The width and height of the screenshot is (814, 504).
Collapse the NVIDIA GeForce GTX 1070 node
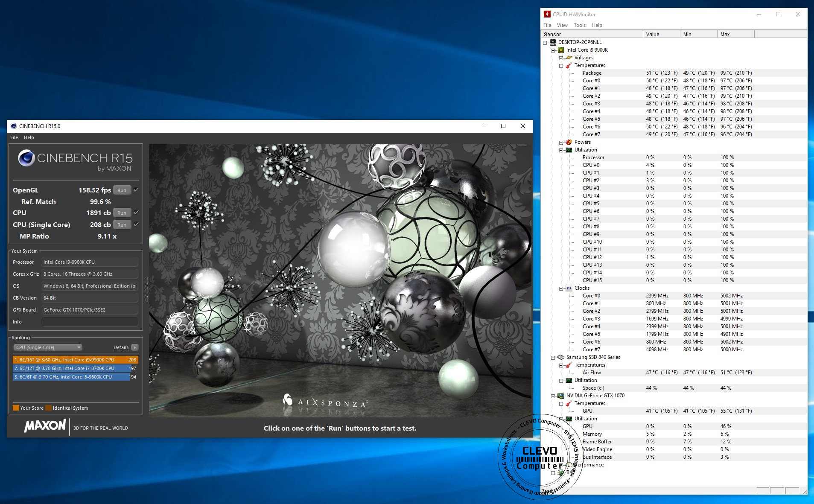pyautogui.click(x=553, y=396)
